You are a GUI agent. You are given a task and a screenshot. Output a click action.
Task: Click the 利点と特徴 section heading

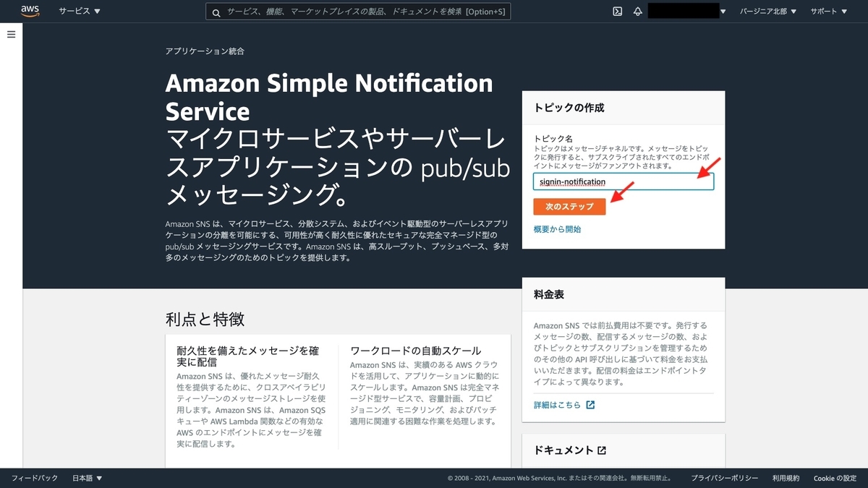pos(205,320)
